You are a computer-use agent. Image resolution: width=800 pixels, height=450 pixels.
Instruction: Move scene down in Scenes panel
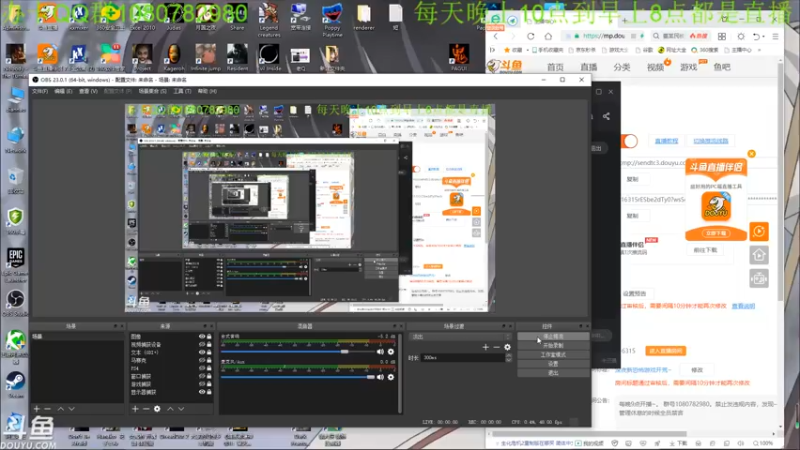[x=71, y=409]
